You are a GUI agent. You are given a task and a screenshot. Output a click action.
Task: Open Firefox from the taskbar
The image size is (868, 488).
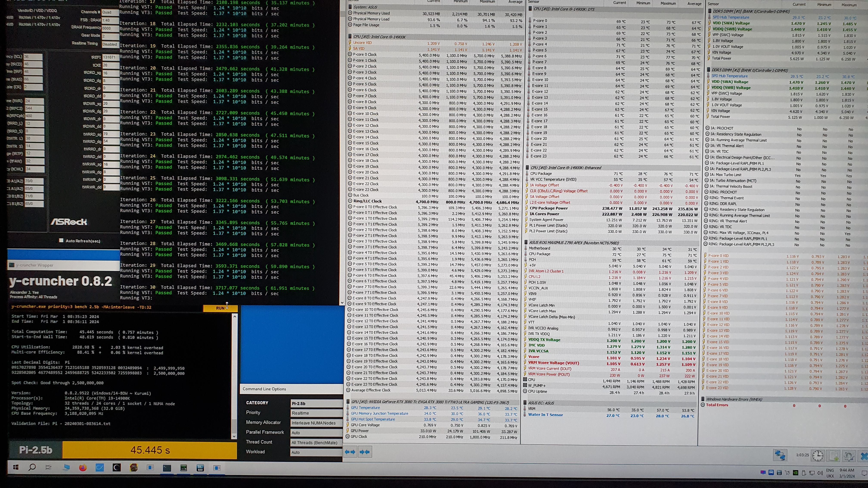tap(82, 468)
